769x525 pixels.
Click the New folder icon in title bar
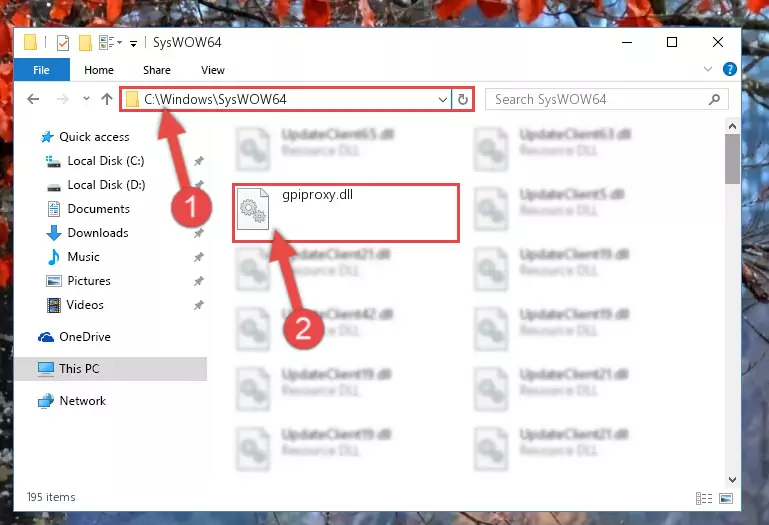(85, 43)
